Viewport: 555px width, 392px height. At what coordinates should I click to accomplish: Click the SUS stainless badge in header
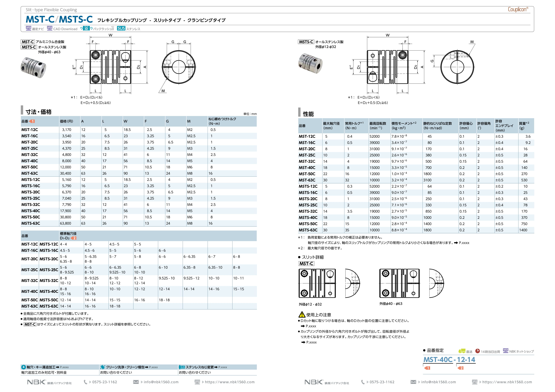121,28
